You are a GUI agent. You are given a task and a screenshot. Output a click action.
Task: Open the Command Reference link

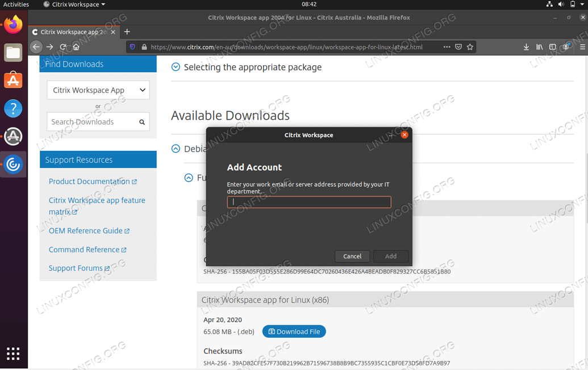[87, 250]
